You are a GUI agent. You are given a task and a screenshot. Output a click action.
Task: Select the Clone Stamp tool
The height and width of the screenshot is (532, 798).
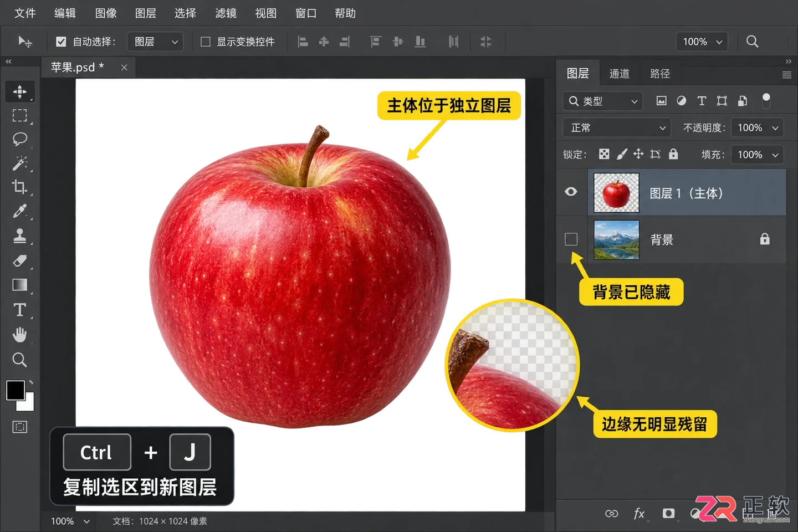click(x=20, y=236)
